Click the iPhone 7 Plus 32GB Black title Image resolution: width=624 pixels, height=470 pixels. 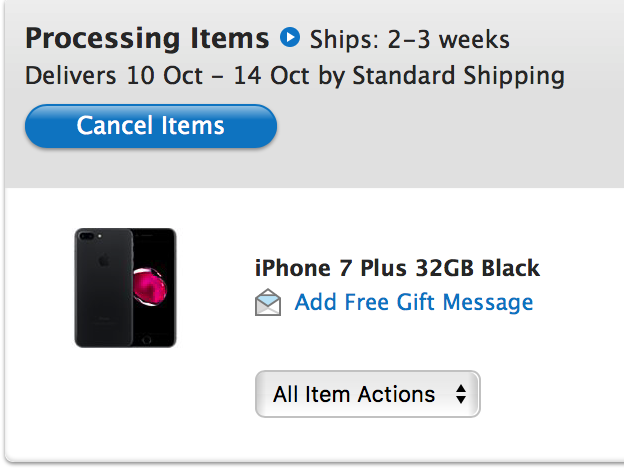click(397, 268)
